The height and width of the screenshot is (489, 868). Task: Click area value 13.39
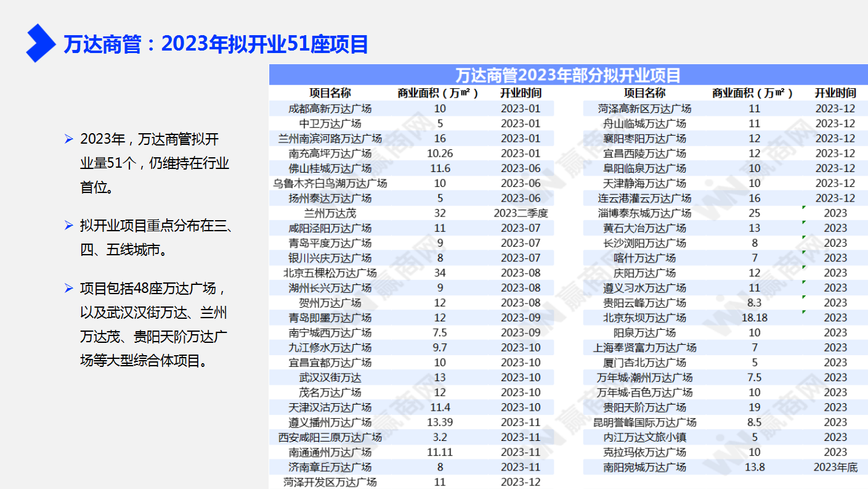pos(440,422)
